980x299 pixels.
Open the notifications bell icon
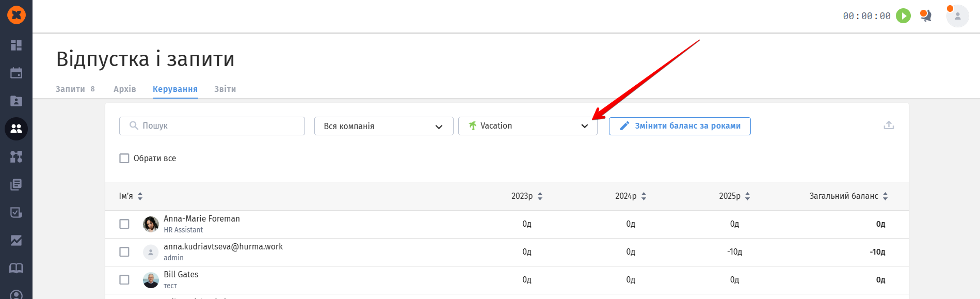tap(926, 16)
